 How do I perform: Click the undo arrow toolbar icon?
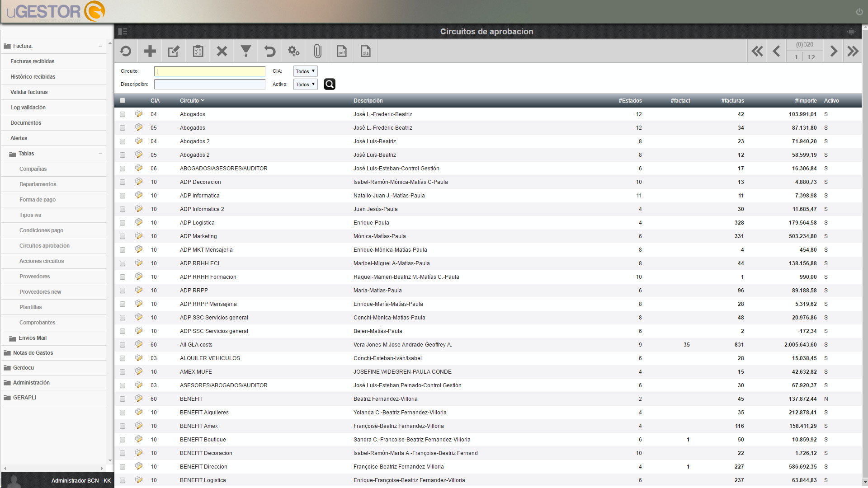269,51
